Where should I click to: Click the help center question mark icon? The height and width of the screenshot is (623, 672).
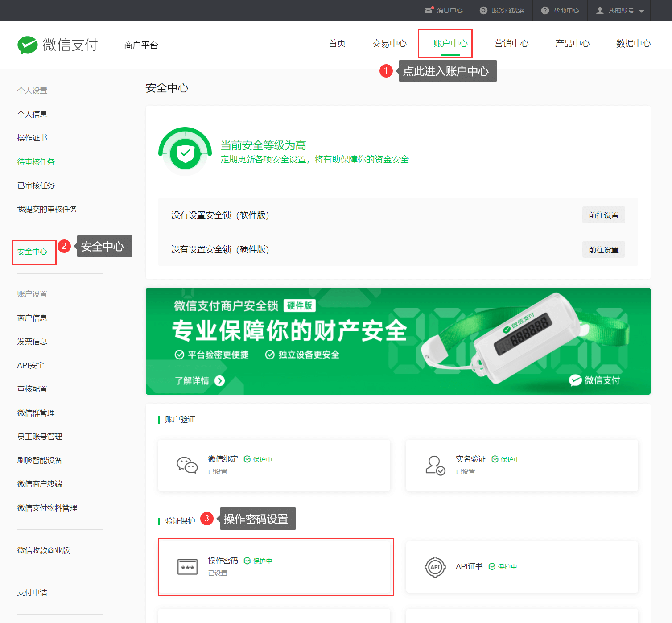[x=545, y=10]
